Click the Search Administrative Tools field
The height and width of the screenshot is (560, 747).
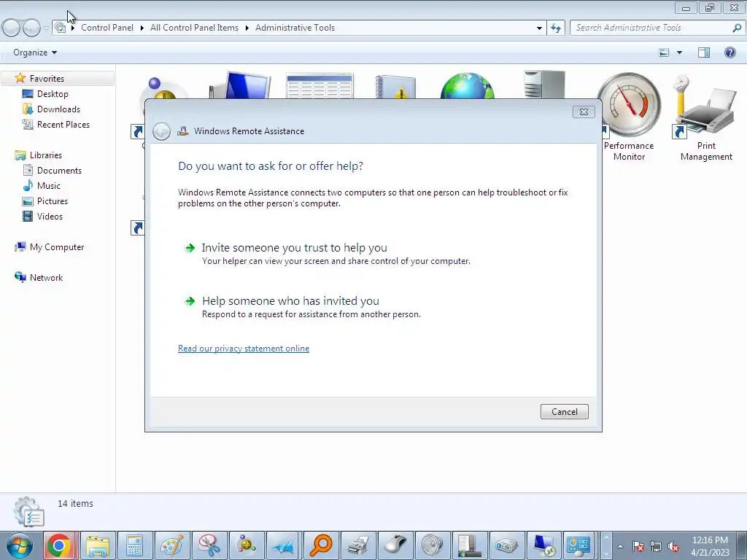click(651, 28)
